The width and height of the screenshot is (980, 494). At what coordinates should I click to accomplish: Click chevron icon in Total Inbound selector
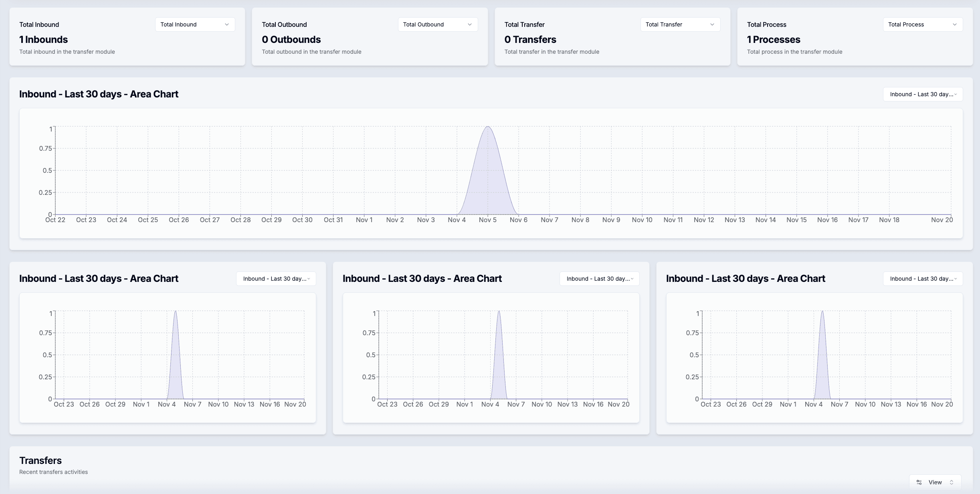[227, 24]
